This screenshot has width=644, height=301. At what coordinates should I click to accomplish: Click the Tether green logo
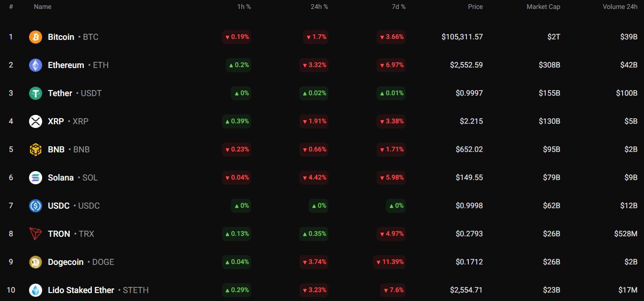pyautogui.click(x=36, y=93)
